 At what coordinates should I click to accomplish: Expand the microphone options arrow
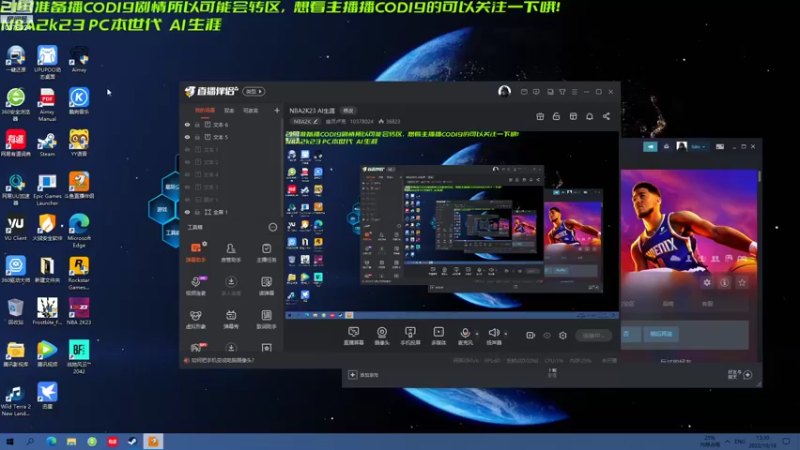click(477, 334)
